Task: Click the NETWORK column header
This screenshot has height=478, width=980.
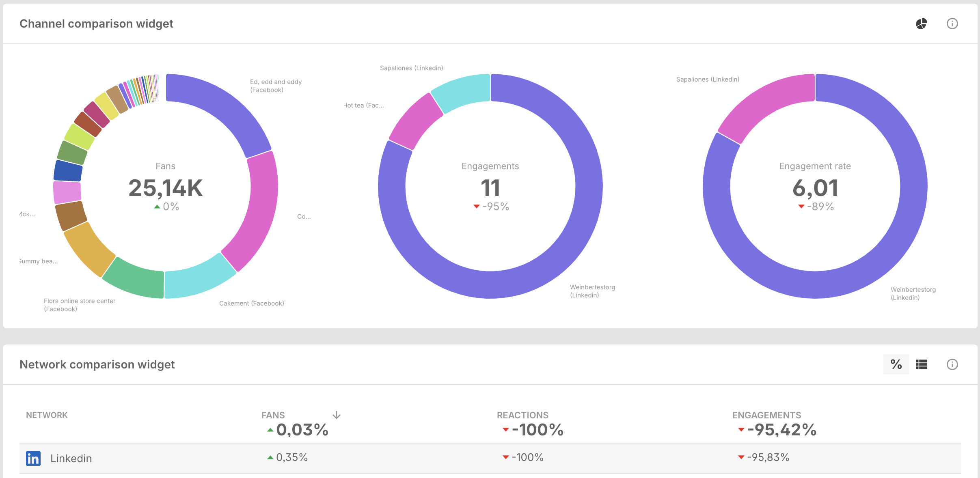Action: click(47, 415)
